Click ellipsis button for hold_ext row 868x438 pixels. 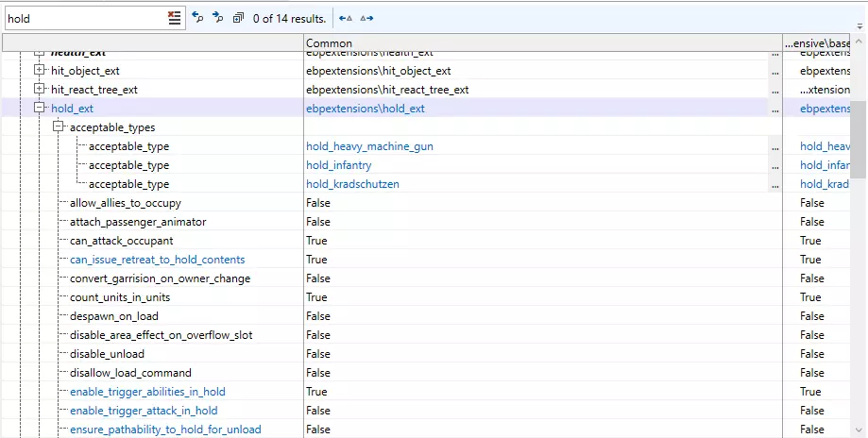coord(775,109)
